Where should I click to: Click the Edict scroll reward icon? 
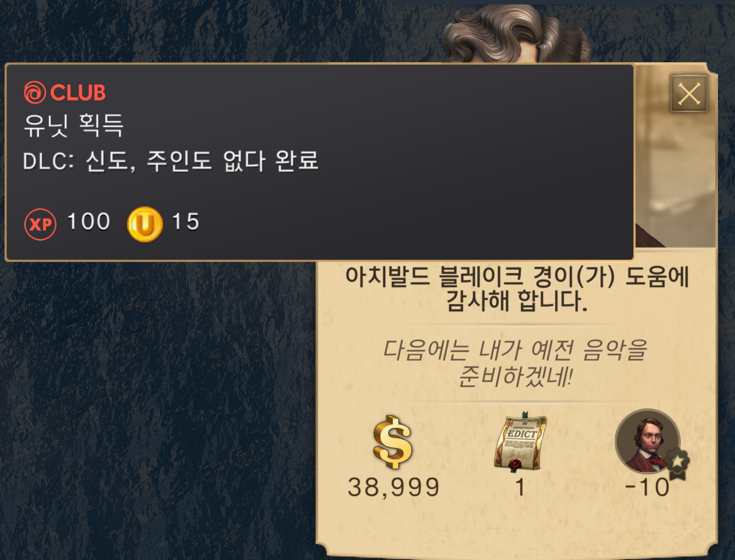click(520, 441)
